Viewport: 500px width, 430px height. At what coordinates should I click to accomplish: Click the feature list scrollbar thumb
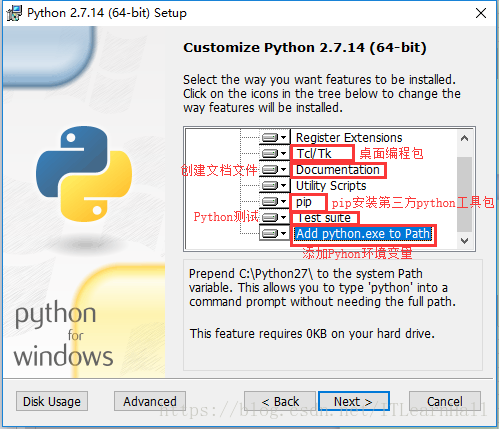(x=464, y=194)
